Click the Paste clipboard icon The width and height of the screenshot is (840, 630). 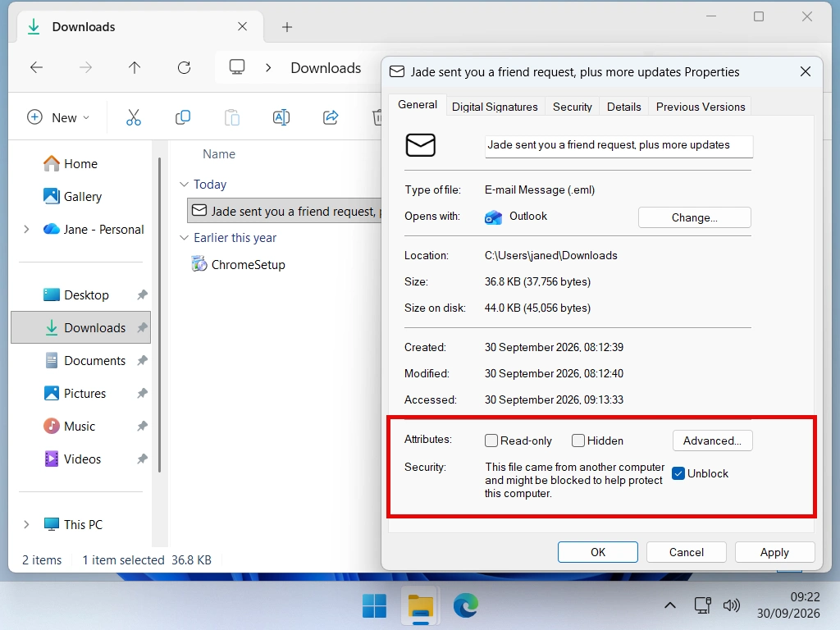pyautogui.click(x=232, y=117)
